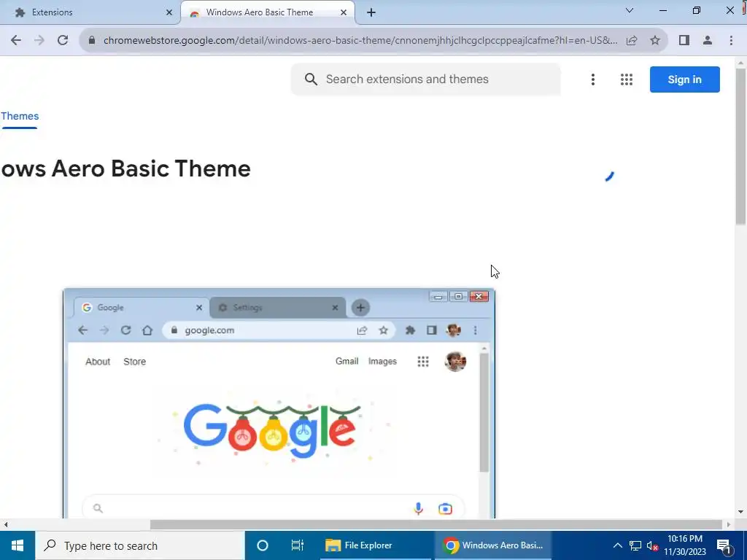
Task: Open the notification center icon
Action: coord(724,546)
